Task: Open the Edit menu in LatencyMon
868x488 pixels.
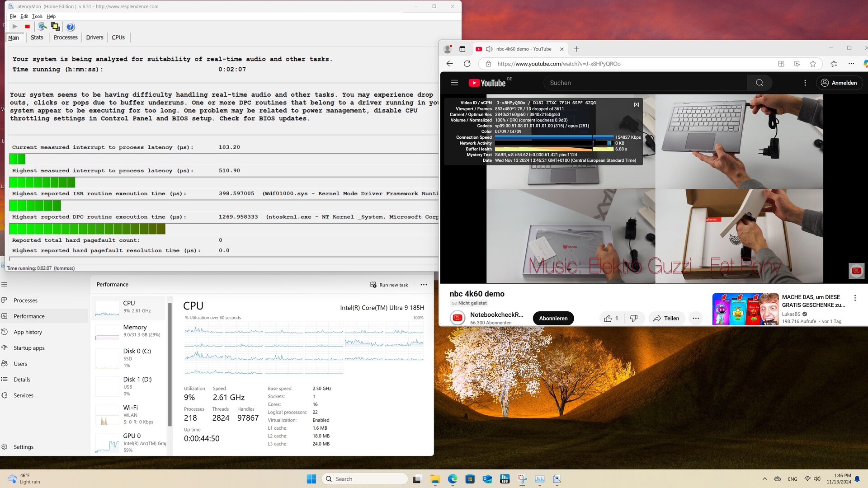Action: tap(24, 16)
